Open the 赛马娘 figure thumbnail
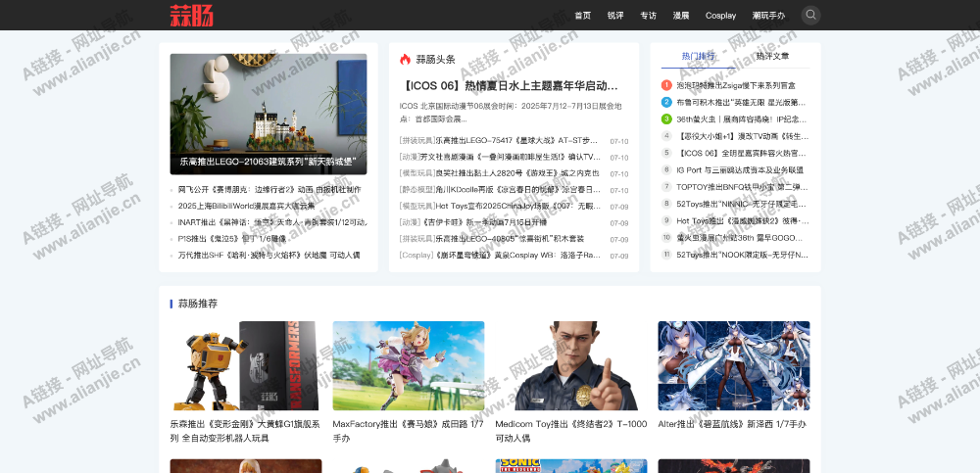 coord(408,365)
